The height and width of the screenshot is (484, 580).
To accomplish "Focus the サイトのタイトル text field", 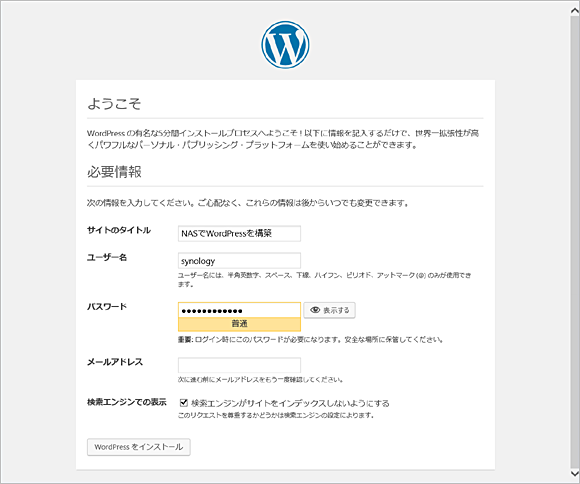I will 239,233.
